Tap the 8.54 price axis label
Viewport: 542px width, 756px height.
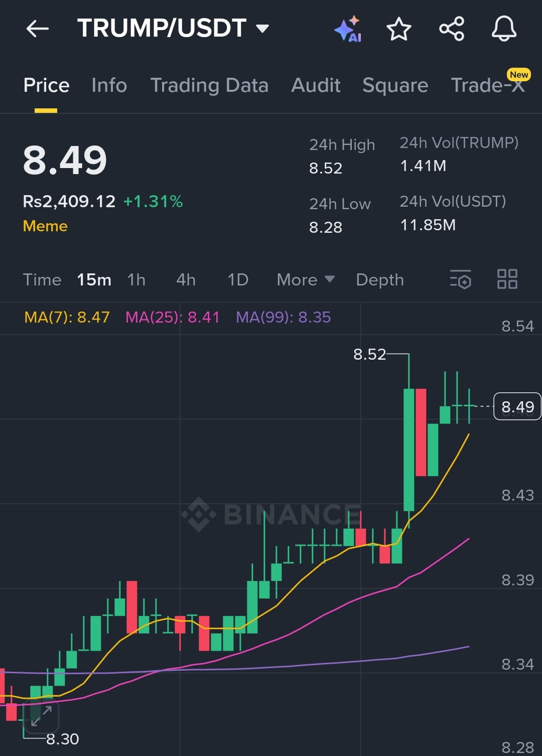click(518, 326)
